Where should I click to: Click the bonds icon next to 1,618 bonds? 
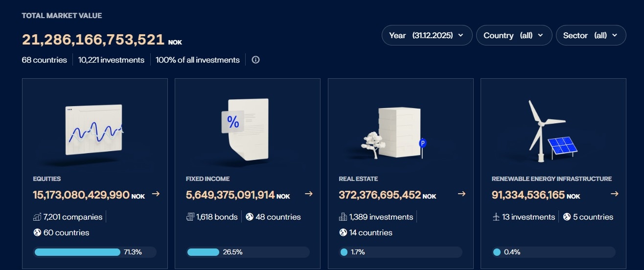coord(190,217)
